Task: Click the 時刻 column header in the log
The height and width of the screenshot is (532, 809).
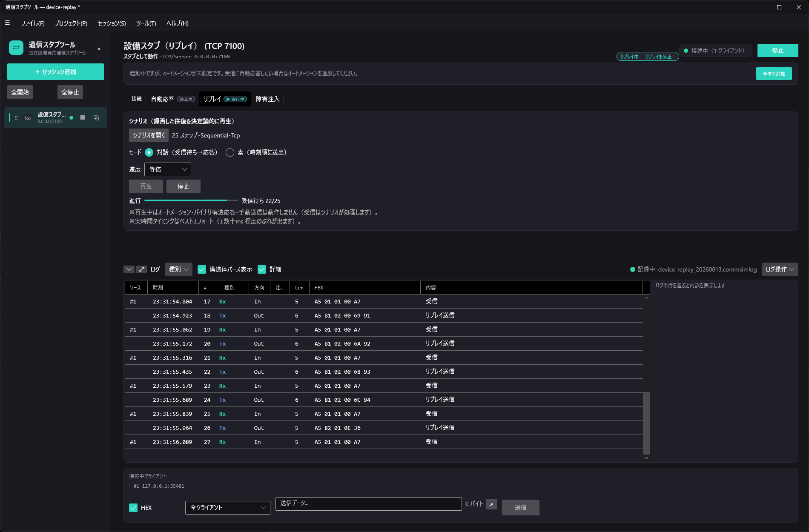Action: click(x=173, y=288)
